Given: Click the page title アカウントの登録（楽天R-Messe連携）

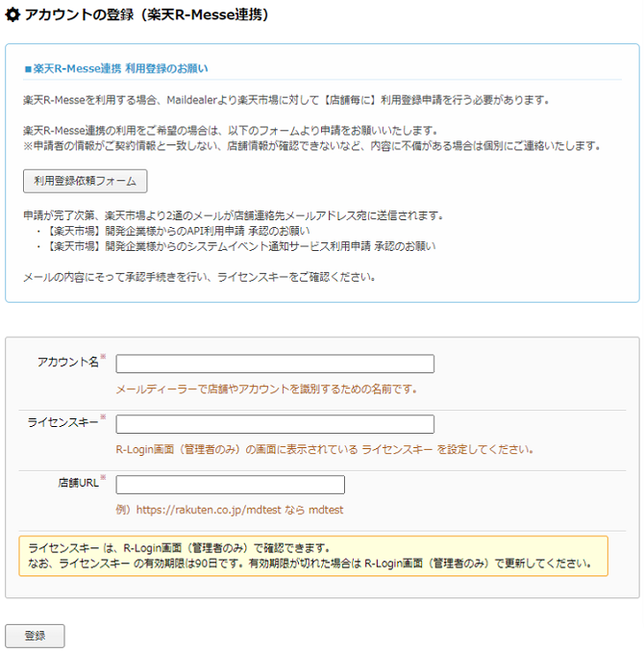Looking at the screenshot, I should (146, 15).
